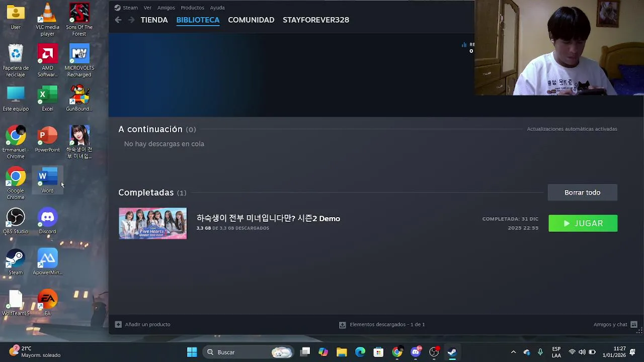Viewport: 644px width, 362px height.
Task: Open File Explorer from the taskbar
Action: pyautogui.click(x=342, y=352)
